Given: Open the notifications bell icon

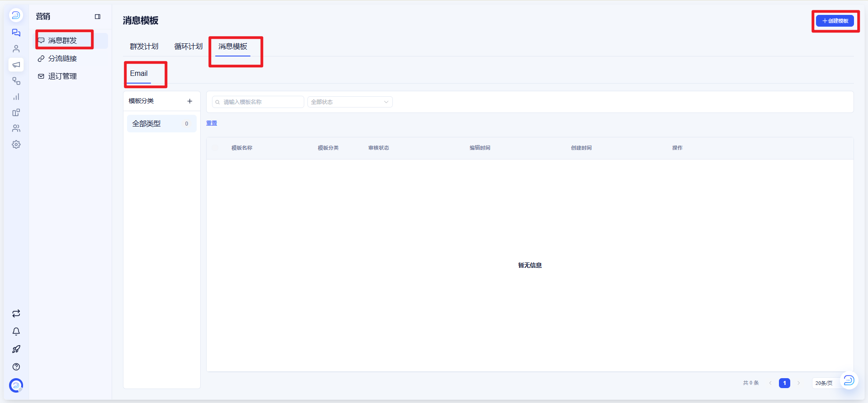Looking at the screenshot, I should (16, 331).
